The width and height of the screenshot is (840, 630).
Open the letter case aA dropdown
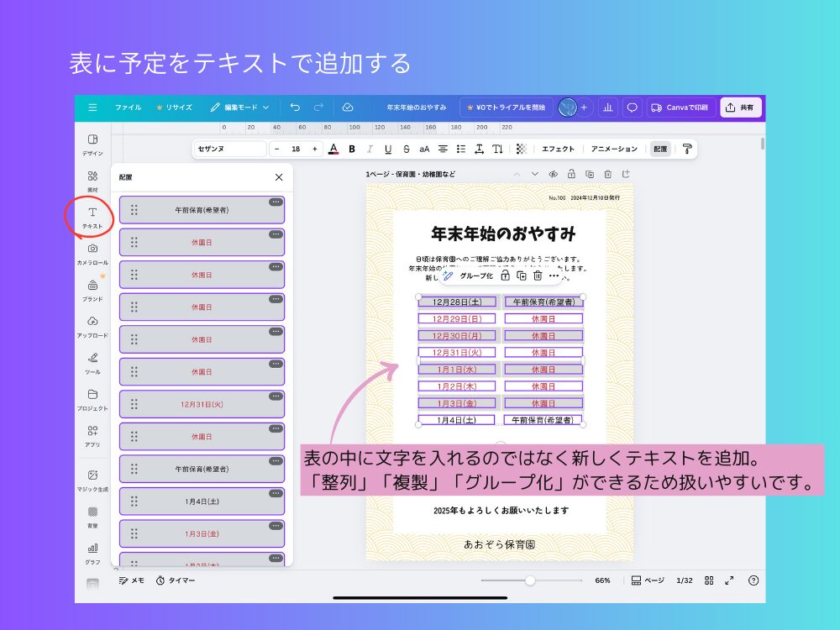click(x=423, y=149)
